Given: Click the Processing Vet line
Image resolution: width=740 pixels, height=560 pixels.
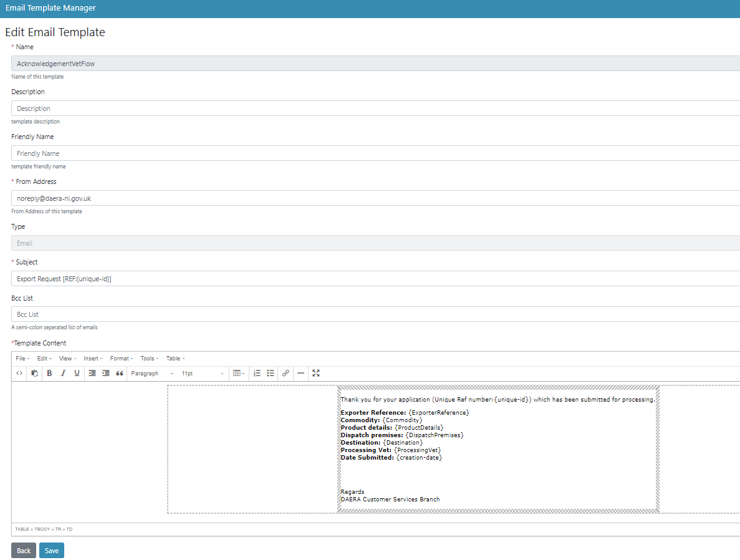Looking at the screenshot, I should coord(391,450).
